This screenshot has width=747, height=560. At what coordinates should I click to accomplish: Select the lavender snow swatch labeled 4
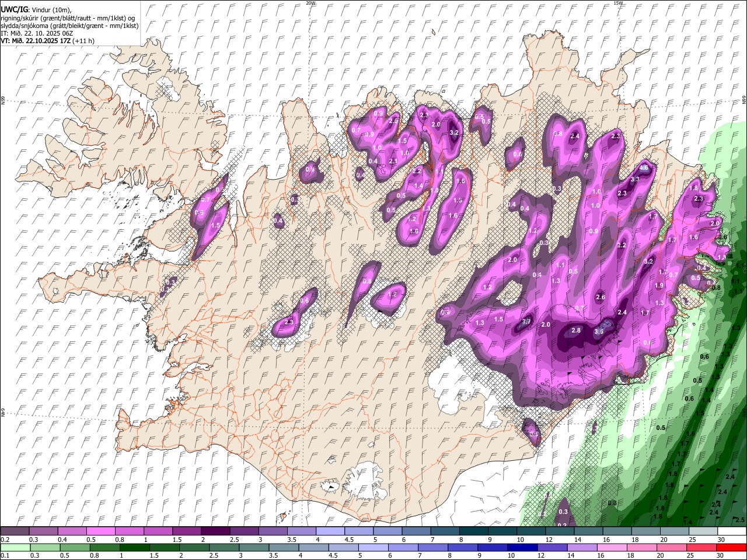(330, 531)
